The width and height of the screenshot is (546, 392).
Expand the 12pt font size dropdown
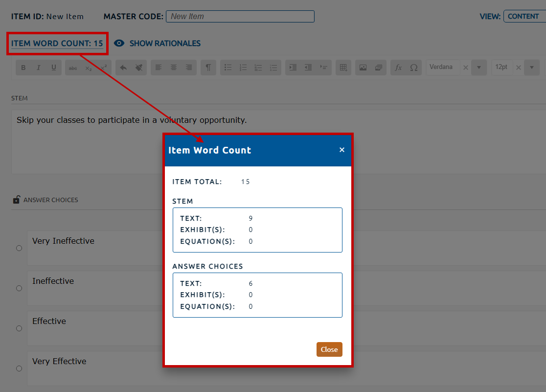point(531,68)
